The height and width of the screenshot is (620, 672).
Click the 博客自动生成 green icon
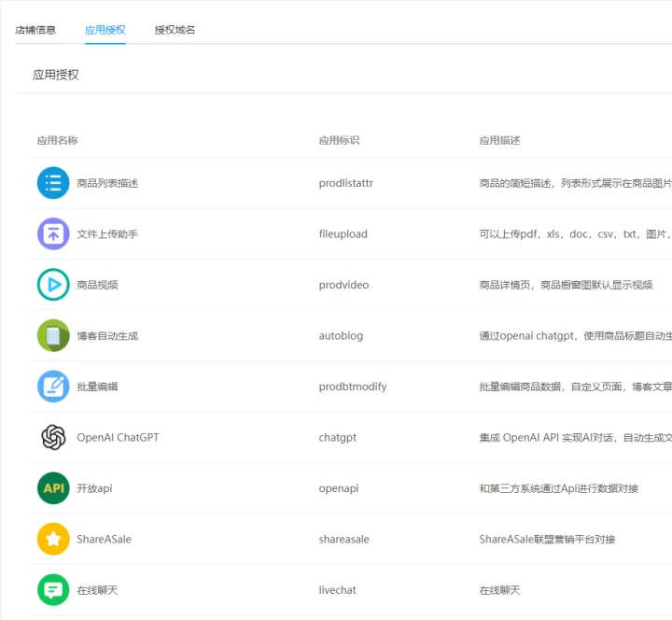(x=53, y=335)
